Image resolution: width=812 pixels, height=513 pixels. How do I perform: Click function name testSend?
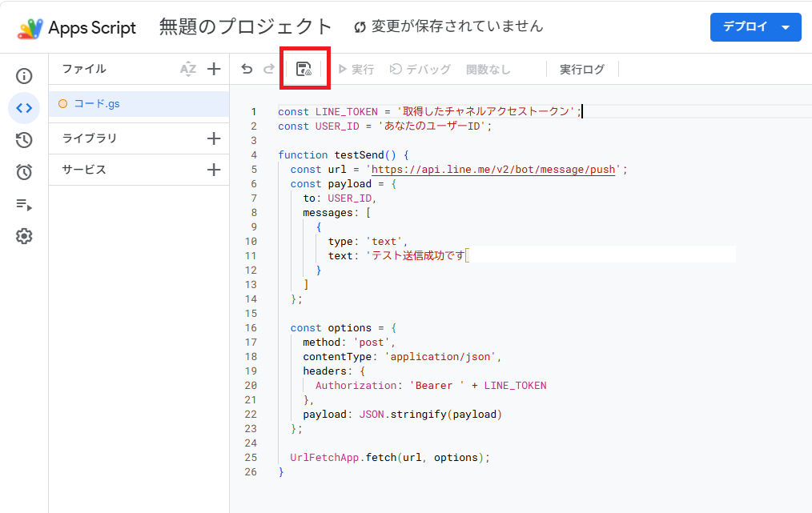pos(359,154)
